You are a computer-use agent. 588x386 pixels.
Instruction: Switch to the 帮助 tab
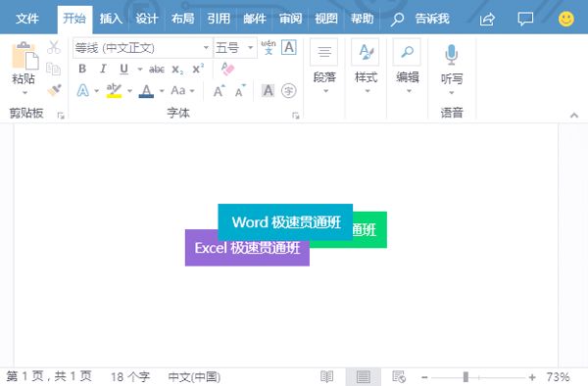(x=362, y=19)
